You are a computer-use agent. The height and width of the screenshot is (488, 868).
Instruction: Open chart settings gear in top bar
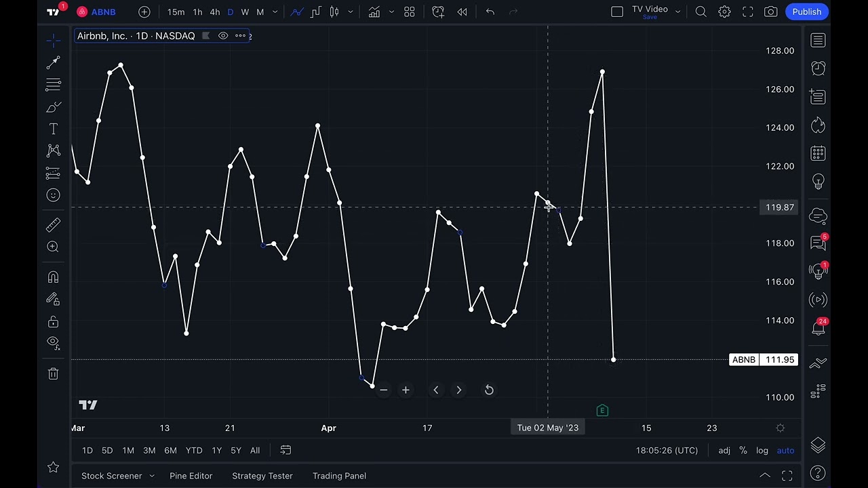[724, 12]
